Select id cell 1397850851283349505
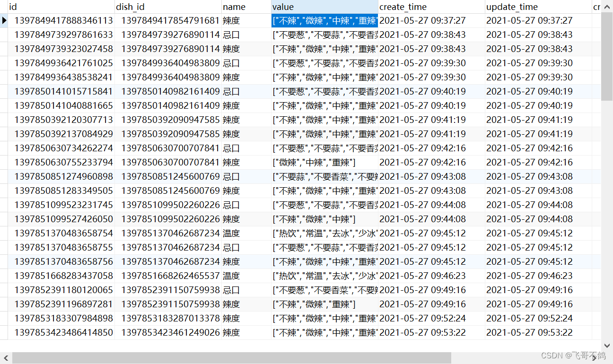The height and width of the screenshot is (364, 613). (x=61, y=191)
